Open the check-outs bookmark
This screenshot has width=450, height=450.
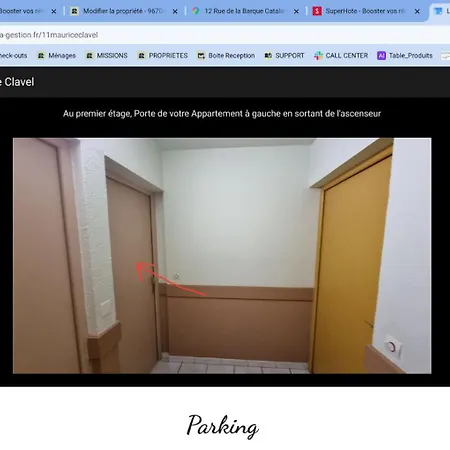pos(13,56)
